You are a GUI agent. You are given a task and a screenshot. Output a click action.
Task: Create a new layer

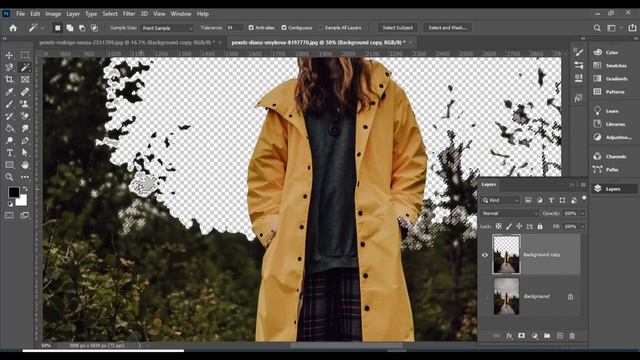pyautogui.click(x=560, y=336)
